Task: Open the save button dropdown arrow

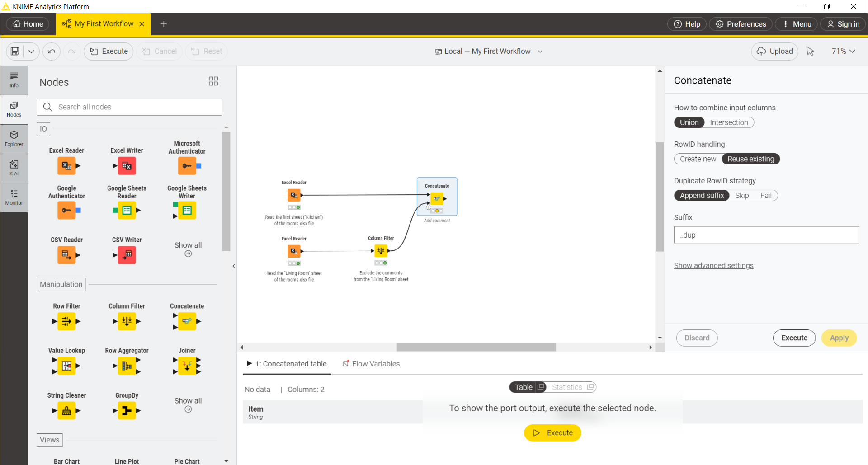Action: click(31, 51)
